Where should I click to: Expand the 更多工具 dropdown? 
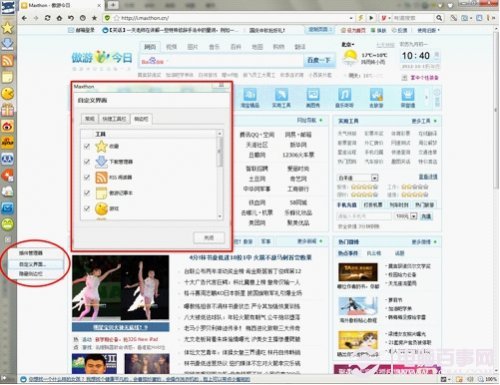click(424, 121)
